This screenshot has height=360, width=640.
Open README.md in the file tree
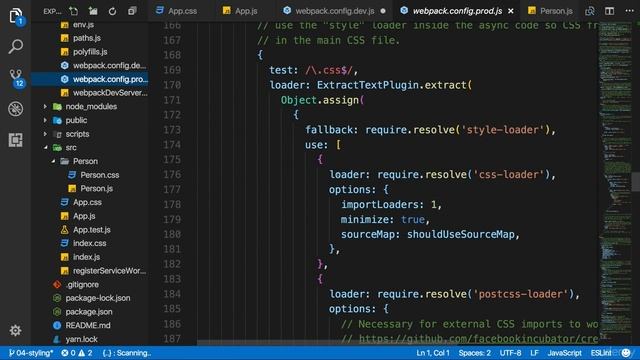88,325
